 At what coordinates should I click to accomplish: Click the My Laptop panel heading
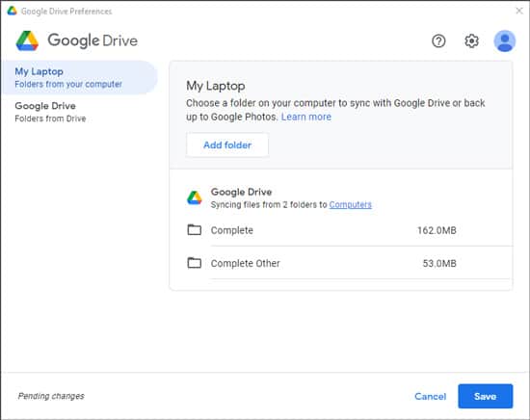tap(216, 86)
